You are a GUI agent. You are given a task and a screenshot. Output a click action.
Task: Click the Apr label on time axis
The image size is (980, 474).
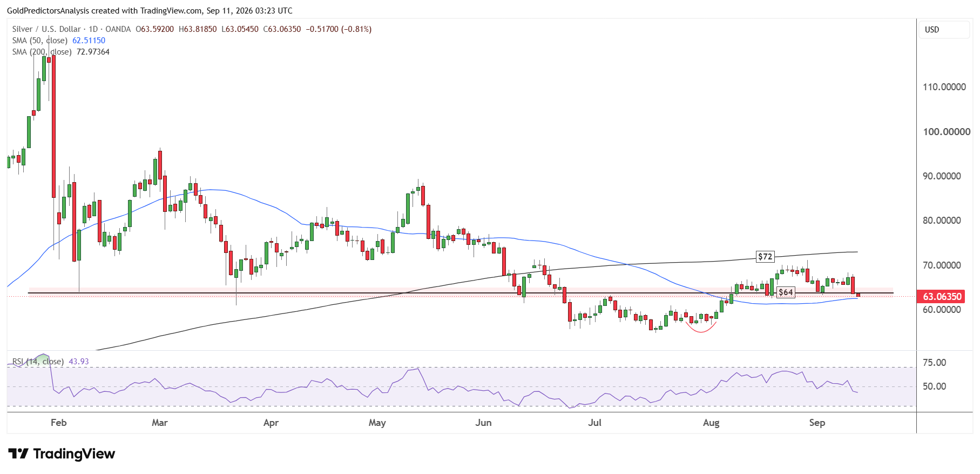click(271, 423)
